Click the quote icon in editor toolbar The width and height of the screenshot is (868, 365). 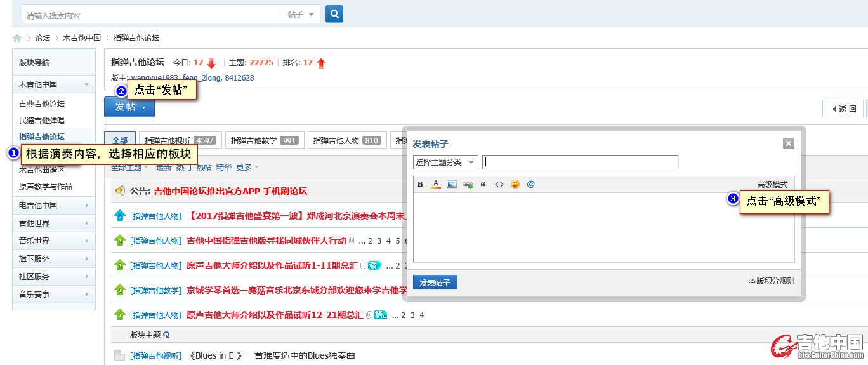pos(483,185)
